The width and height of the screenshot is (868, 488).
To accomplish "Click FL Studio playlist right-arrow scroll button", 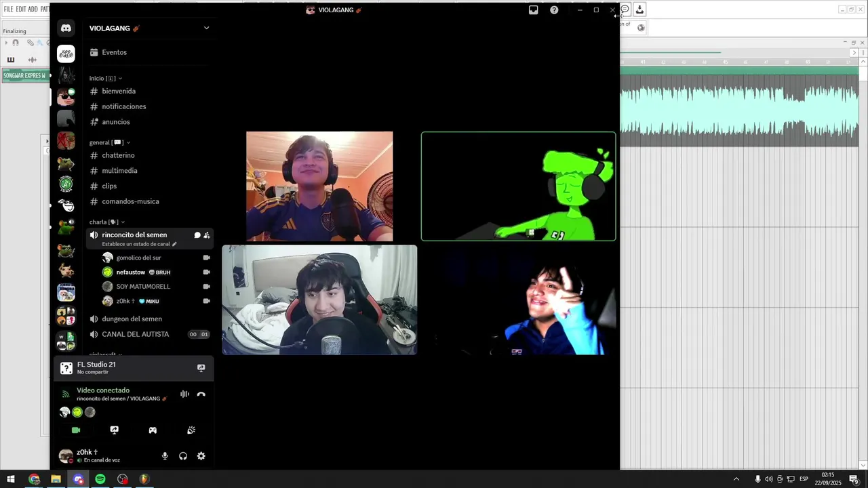I will click(x=854, y=53).
